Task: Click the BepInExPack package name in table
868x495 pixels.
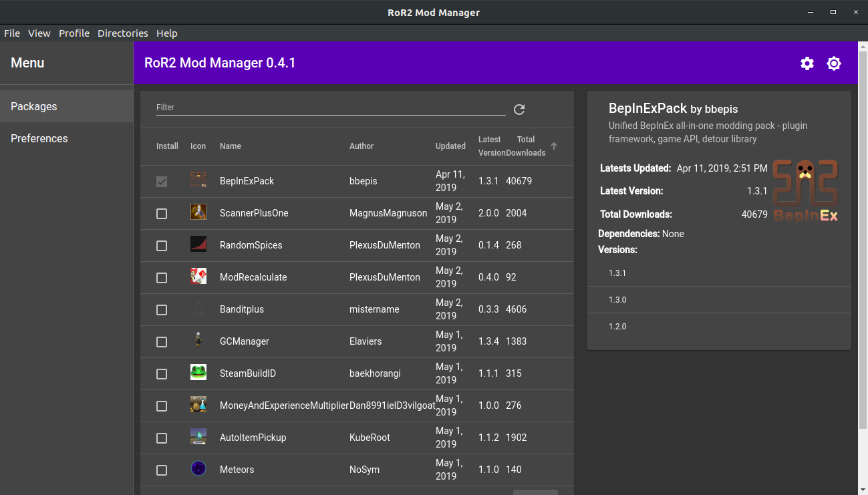Action: point(247,181)
